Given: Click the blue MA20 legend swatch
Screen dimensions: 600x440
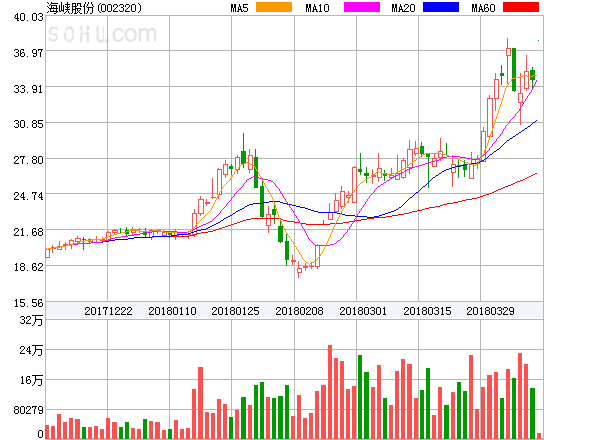Looking at the screenshot, I should click(x=441, y=7).
